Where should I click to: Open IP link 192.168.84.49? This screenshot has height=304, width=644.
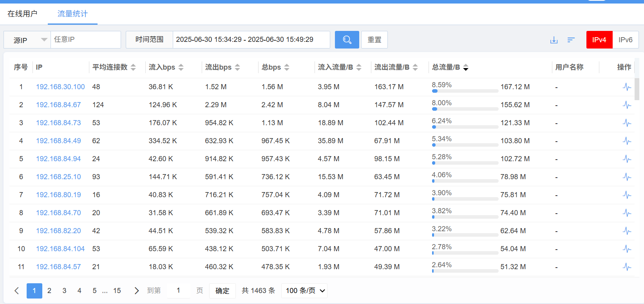coord(58,141)
